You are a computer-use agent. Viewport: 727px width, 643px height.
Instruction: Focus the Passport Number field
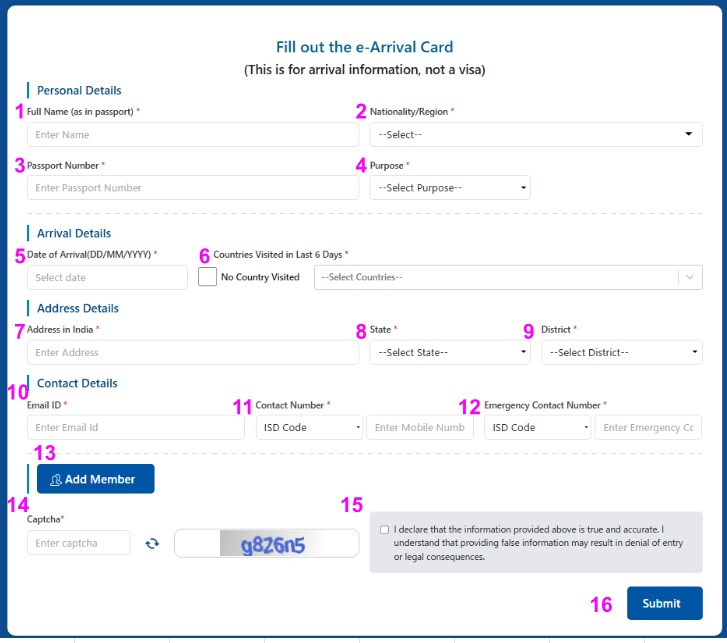tap(192, 187)
